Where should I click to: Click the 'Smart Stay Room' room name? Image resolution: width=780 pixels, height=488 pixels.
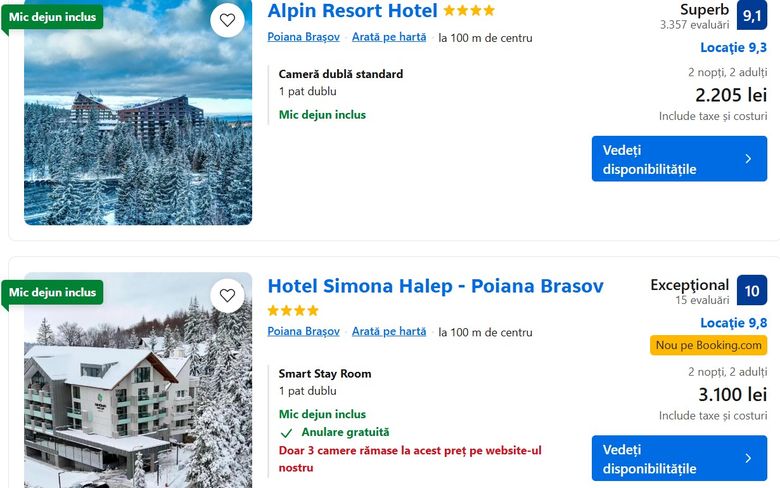coord(325,374)
